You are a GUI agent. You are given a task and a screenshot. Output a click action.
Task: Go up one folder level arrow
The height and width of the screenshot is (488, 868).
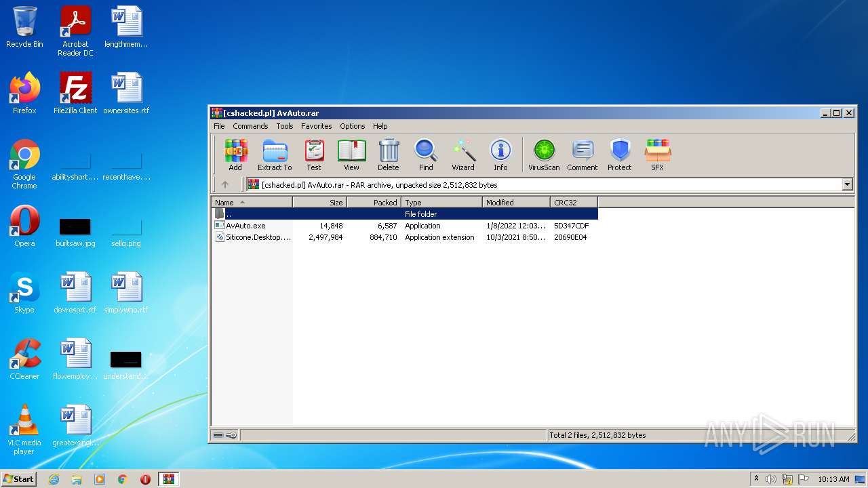click(x=225, y=184)
